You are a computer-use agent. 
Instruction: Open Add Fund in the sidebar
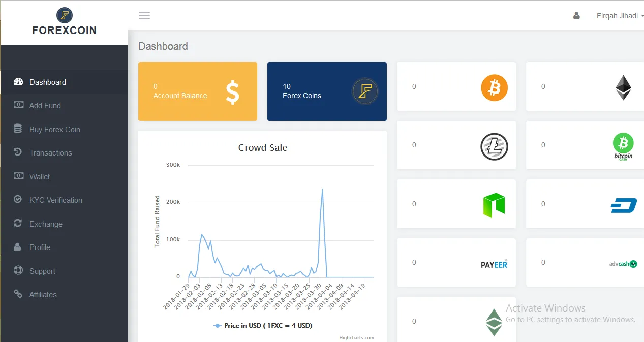click(64, 106)
